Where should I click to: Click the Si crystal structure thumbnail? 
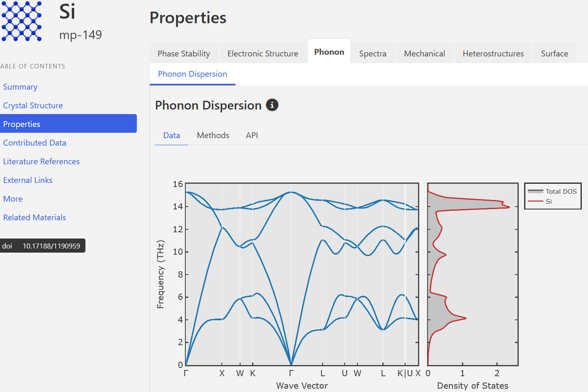[x=22, y=21]
